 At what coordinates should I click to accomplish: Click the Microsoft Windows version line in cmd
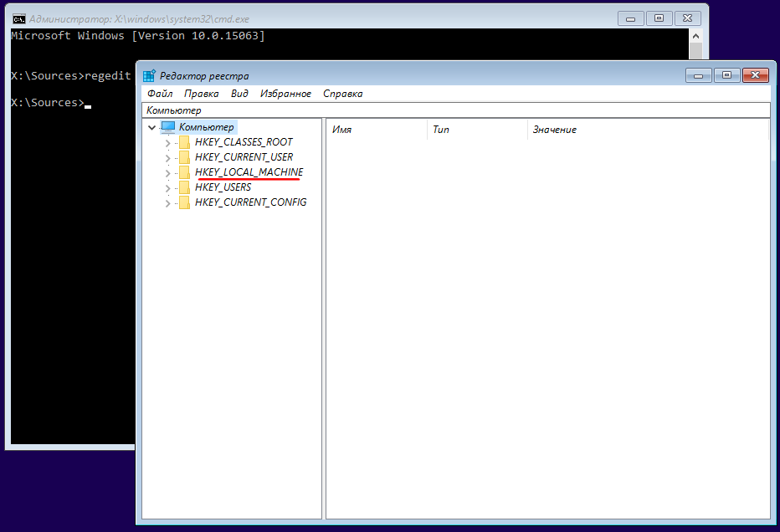138,36
